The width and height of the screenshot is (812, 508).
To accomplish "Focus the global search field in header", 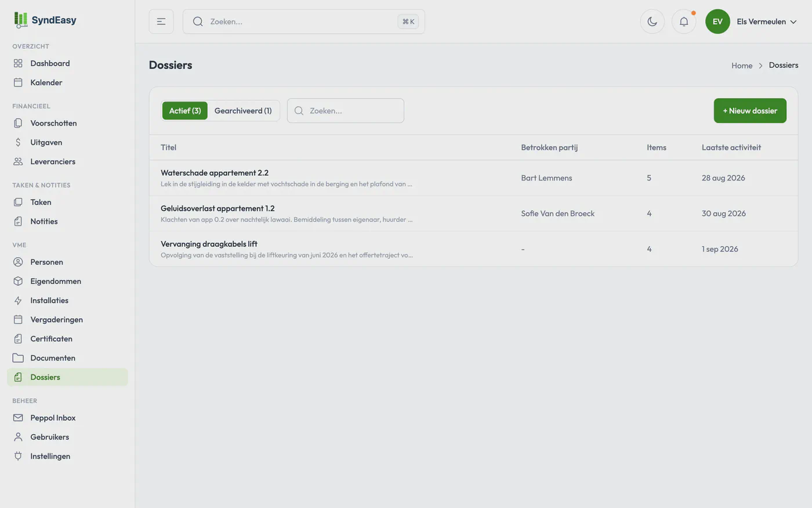I will point(304,21).
